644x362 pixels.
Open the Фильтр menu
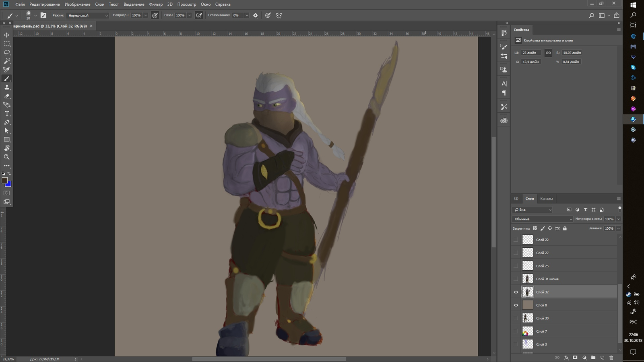click(x=156, y=4)
